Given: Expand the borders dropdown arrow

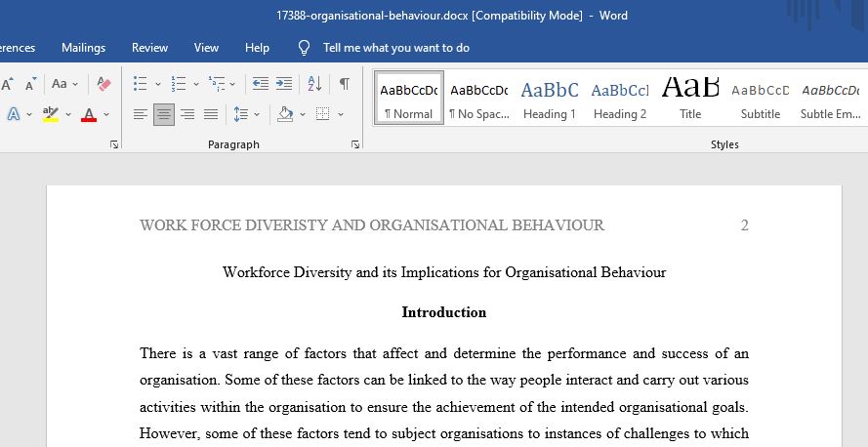Looking at the screenshot, I should click(x=341, y=114).
